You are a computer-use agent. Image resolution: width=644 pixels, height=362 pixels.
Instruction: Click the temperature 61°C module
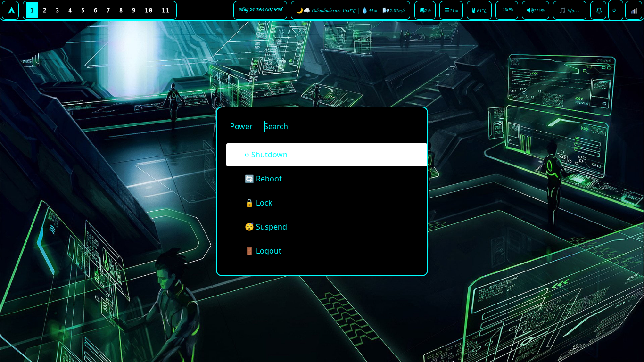(479, 10)
